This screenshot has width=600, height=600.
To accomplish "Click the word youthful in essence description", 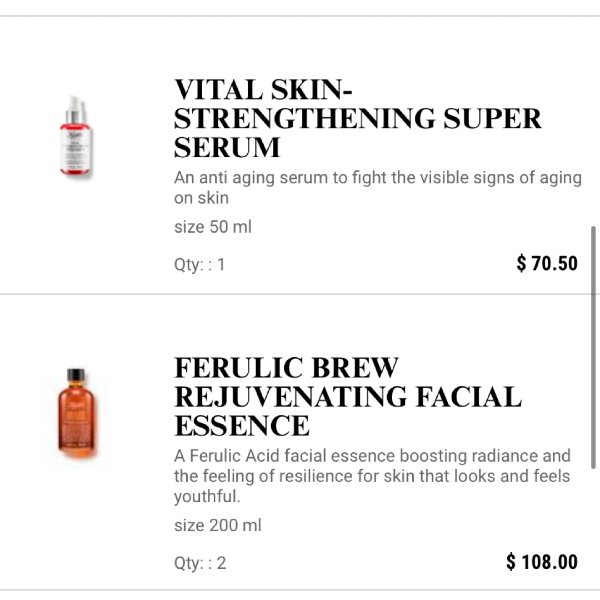I will pyautogui.click(x=207, y=496).
